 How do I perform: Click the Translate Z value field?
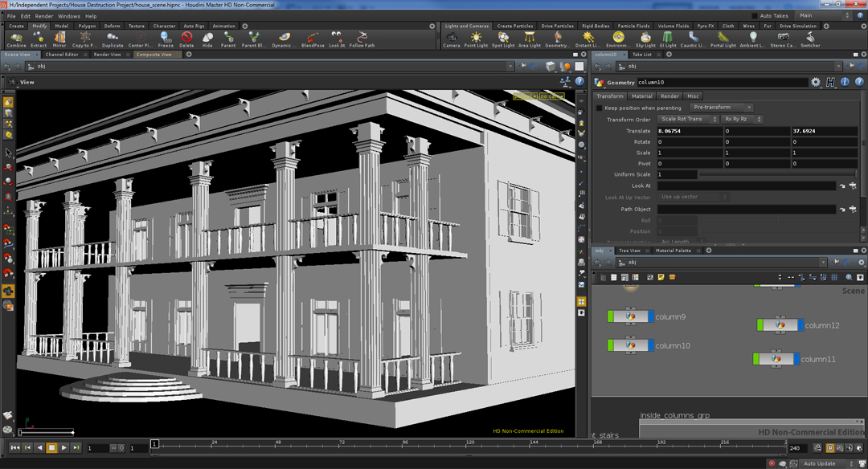coord(825,131)
